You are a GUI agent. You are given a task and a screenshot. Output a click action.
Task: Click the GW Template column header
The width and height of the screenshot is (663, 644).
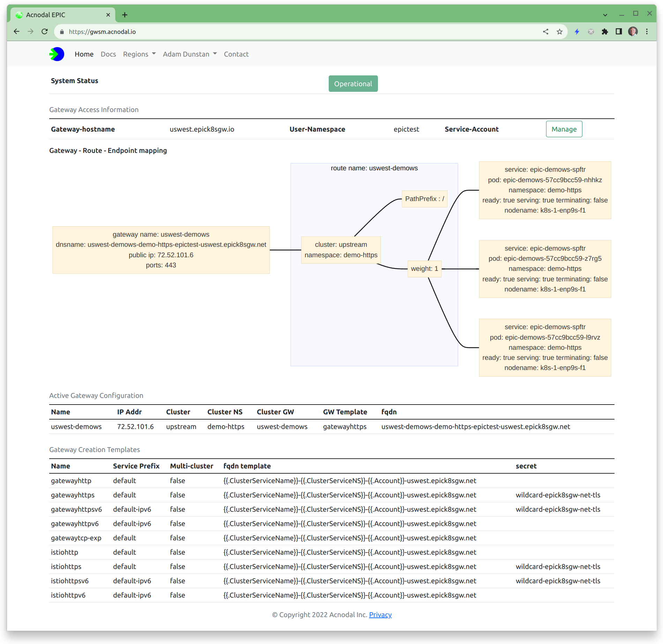tap(345, 412)
